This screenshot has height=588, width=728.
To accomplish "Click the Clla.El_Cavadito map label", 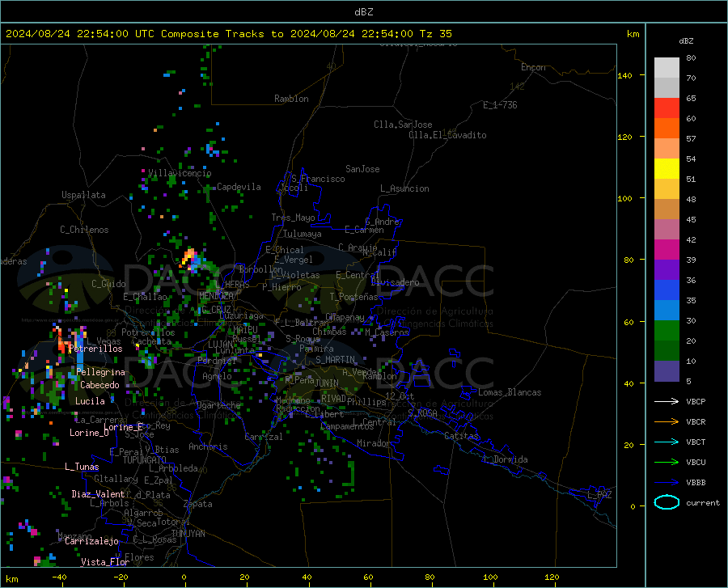I will (447, 135).
